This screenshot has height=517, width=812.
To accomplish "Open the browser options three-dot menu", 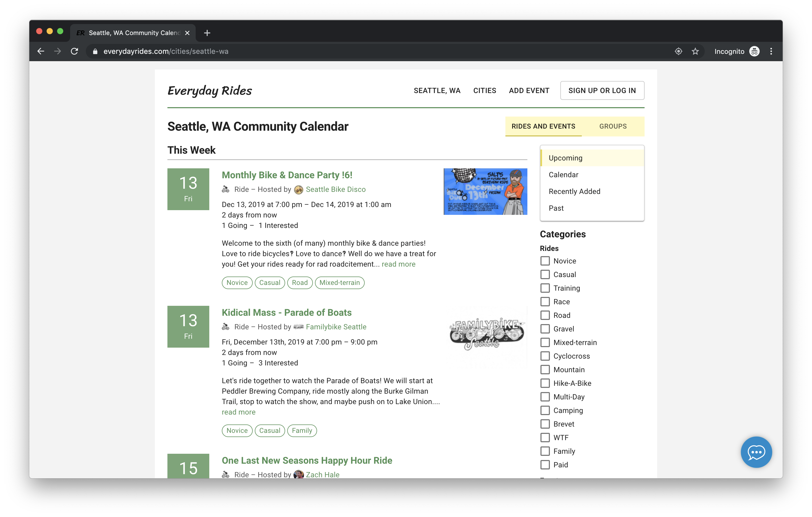I will [x=771, y=51].
